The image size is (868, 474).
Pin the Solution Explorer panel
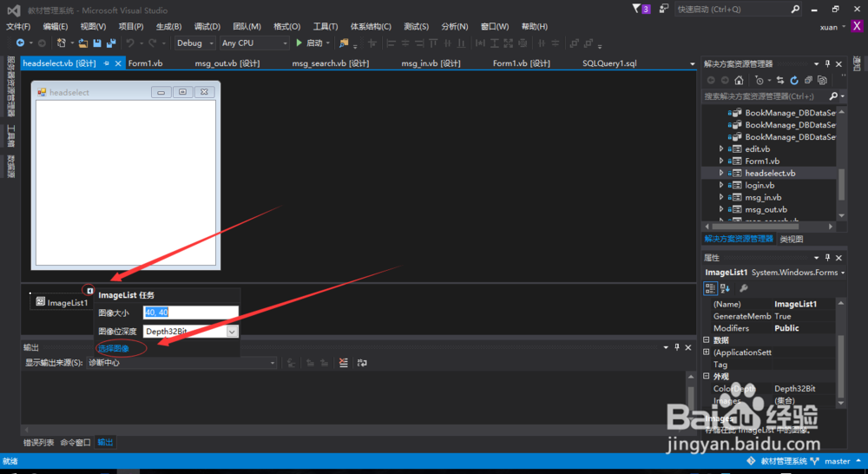(x=827, y=63)
